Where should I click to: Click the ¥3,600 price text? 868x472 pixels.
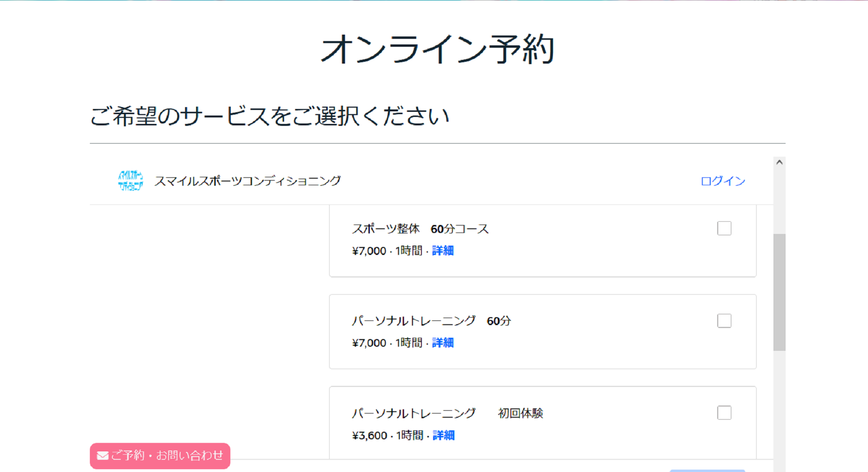pyautogui.click(x=369, y=435)
